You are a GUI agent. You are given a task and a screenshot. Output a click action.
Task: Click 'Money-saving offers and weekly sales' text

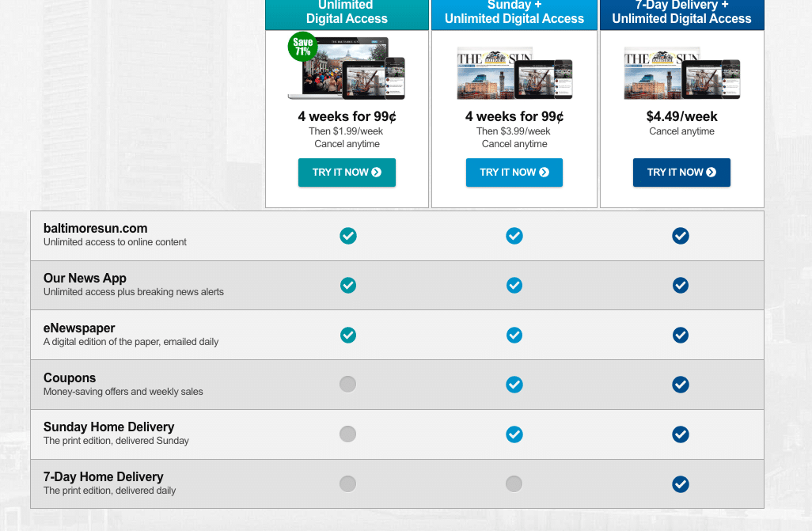123,392
